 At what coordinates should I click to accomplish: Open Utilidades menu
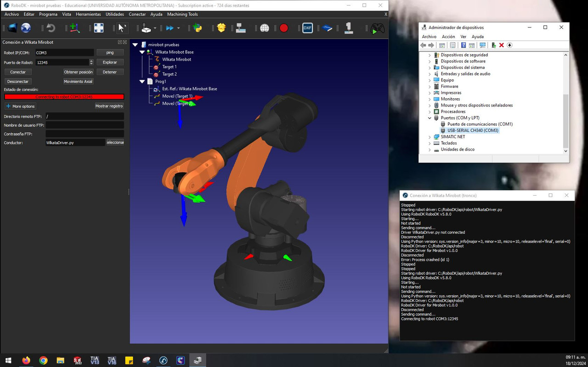click(115, 14)
